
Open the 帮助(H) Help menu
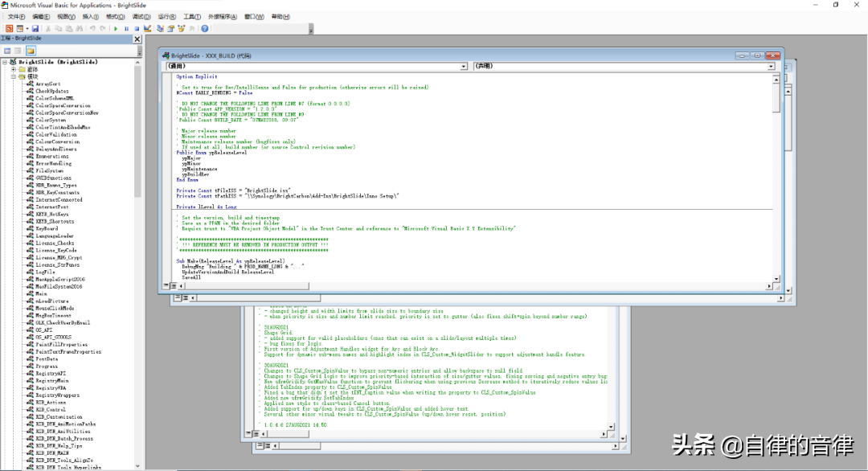(280, 17)
